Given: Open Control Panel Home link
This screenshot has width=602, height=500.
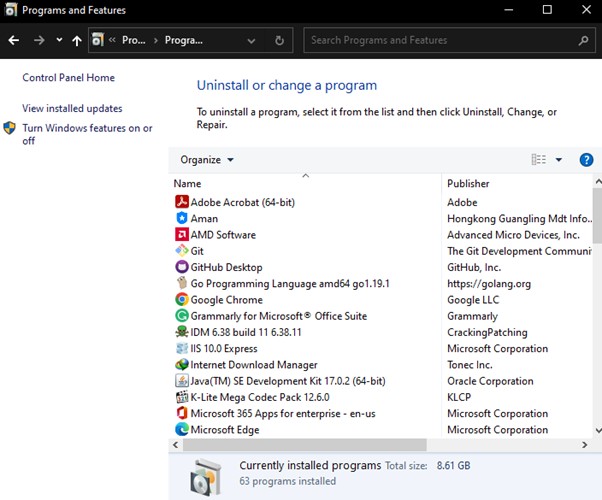Looking at the screenshot, I should [68, 78].
